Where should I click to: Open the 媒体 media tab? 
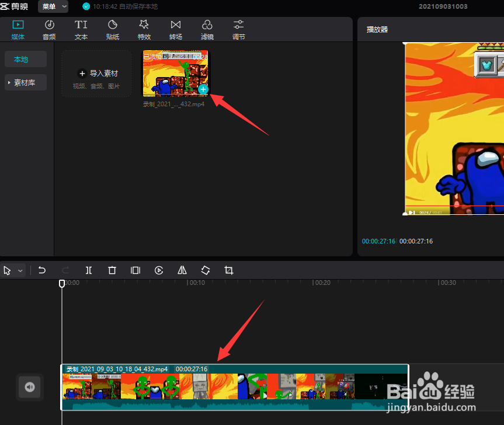[18, 30]
